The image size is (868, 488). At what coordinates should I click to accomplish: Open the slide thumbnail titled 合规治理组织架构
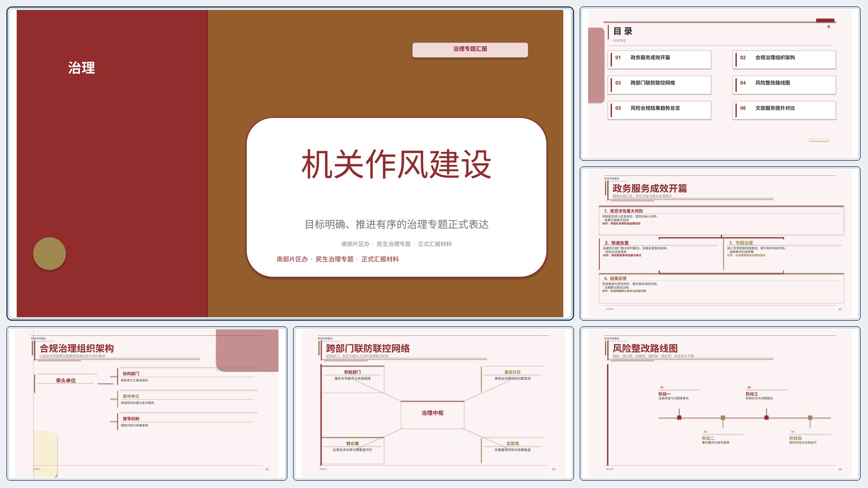coord(147,404)
